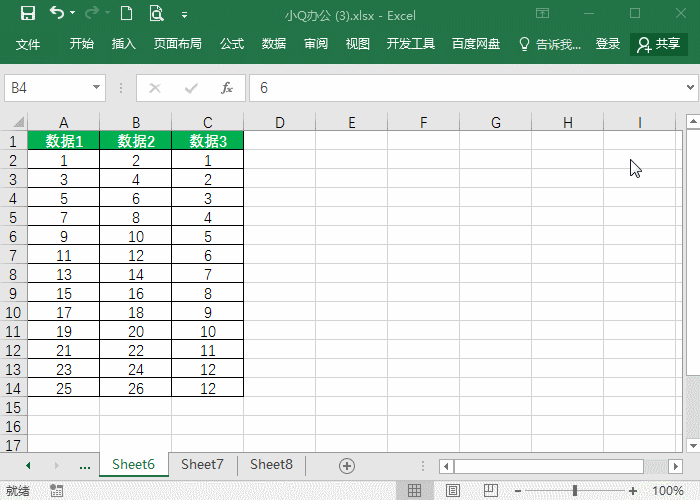Click the 数据3 header cell
This screenshot has height=500, width=700.
click(x=208, y=141)
